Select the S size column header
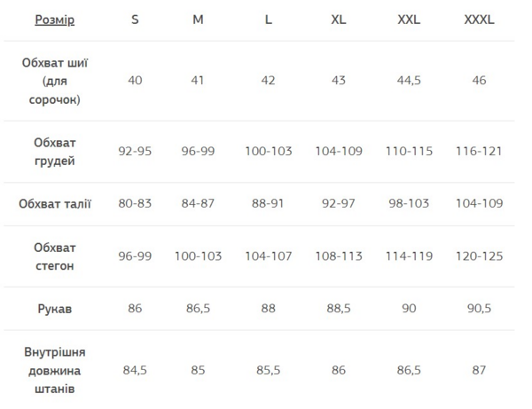Screen dimensions: 532x409 coord(135,20)
